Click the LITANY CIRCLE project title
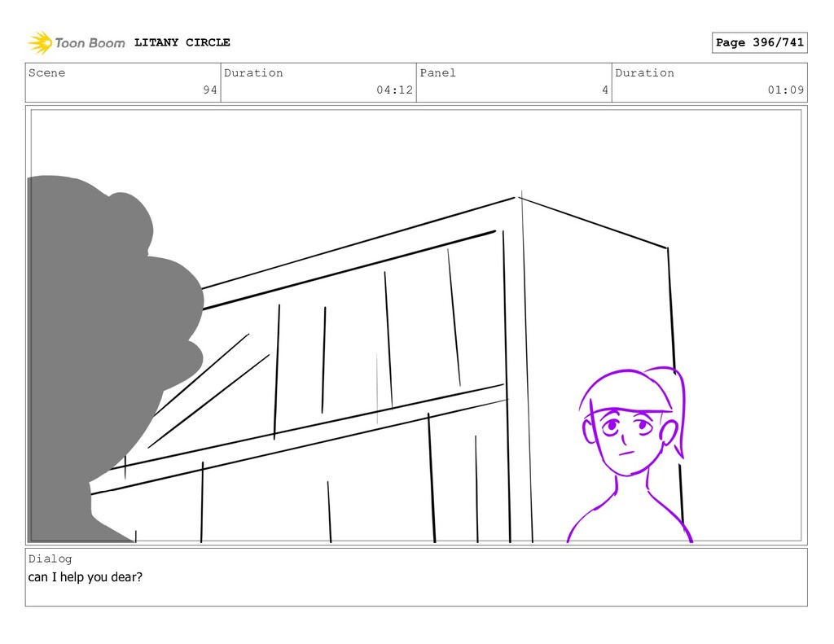The height and width of the screenshot is (644, 834). tap(182, 42)
